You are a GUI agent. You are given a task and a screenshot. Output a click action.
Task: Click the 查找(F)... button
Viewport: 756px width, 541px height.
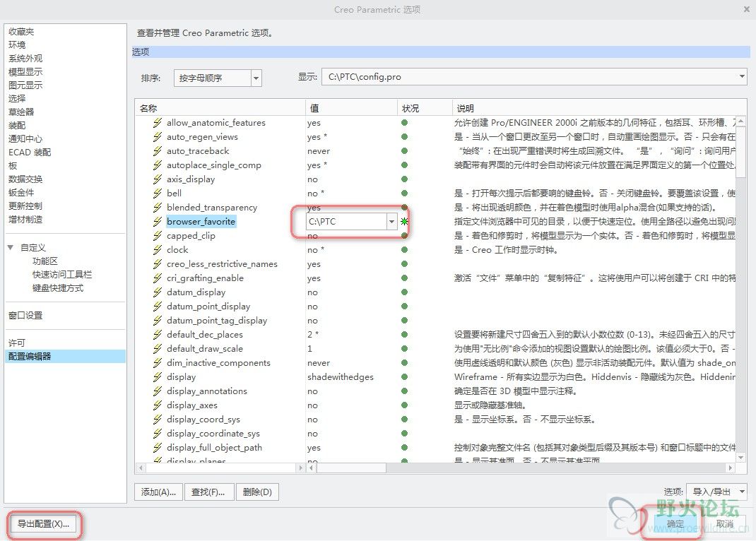tap(208, 492)
